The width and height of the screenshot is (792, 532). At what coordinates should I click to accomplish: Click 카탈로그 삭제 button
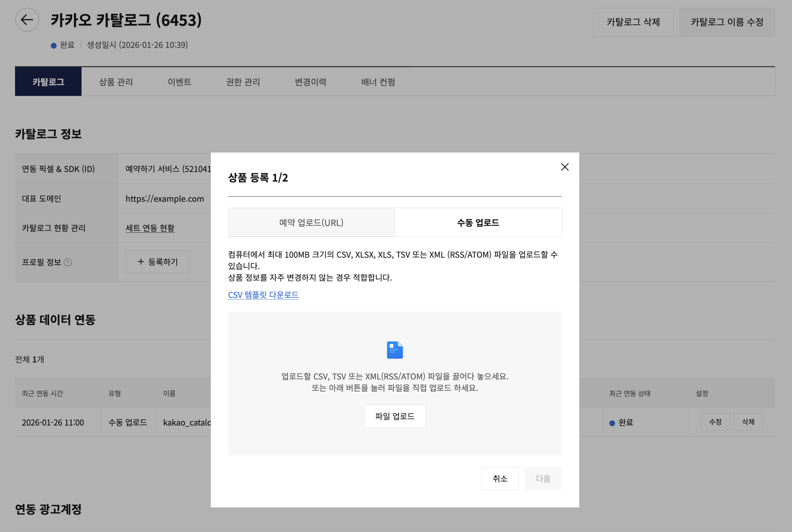(x=633, y=22)
